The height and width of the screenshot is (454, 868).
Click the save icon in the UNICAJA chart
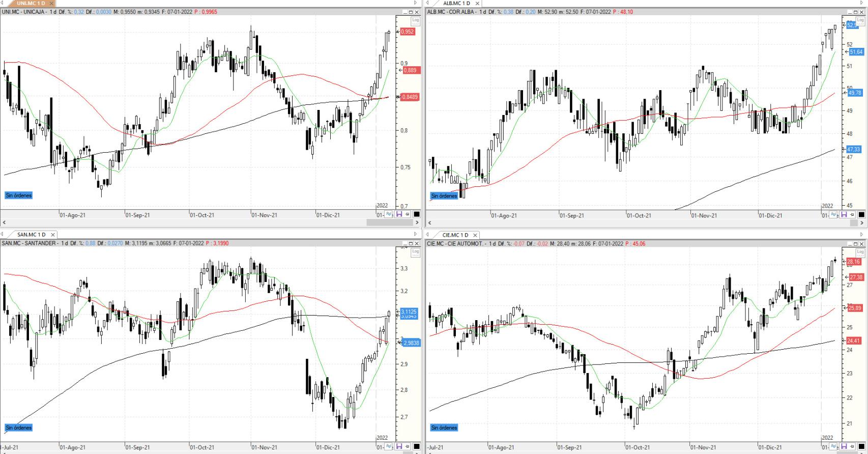[399, 214]
